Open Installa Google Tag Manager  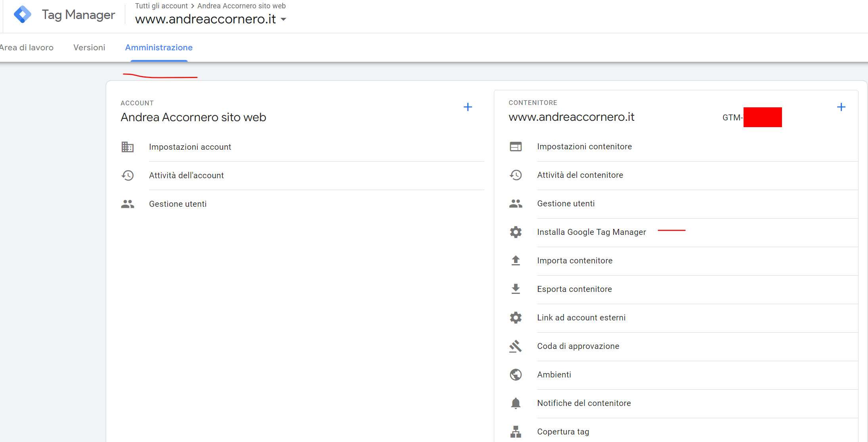(x=591, y=232)
